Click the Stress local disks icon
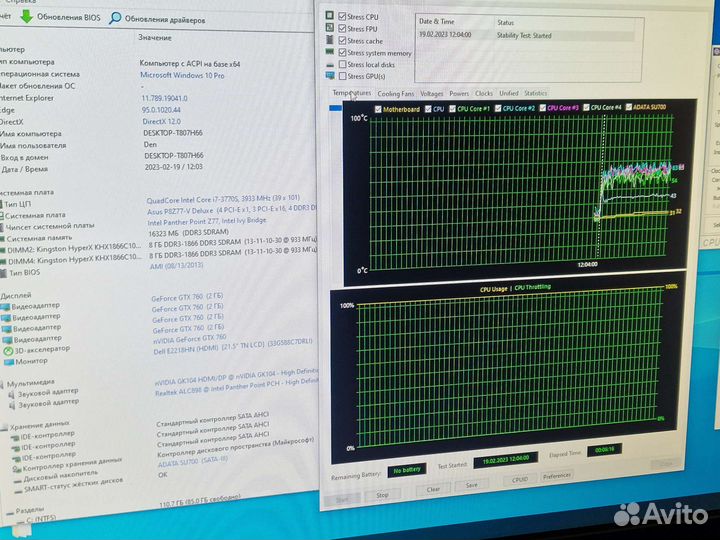This screenshot has width=720, height=540. click(x=330, y=65)
